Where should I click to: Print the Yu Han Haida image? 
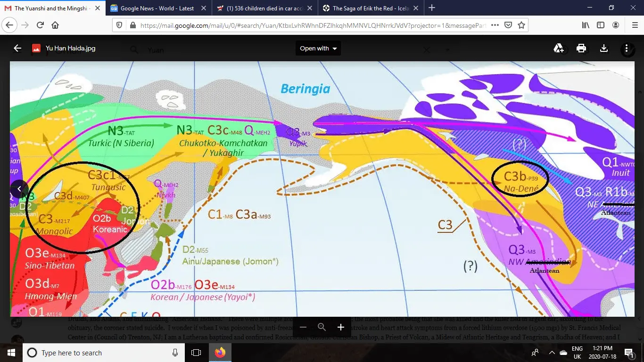pos(581,48)
